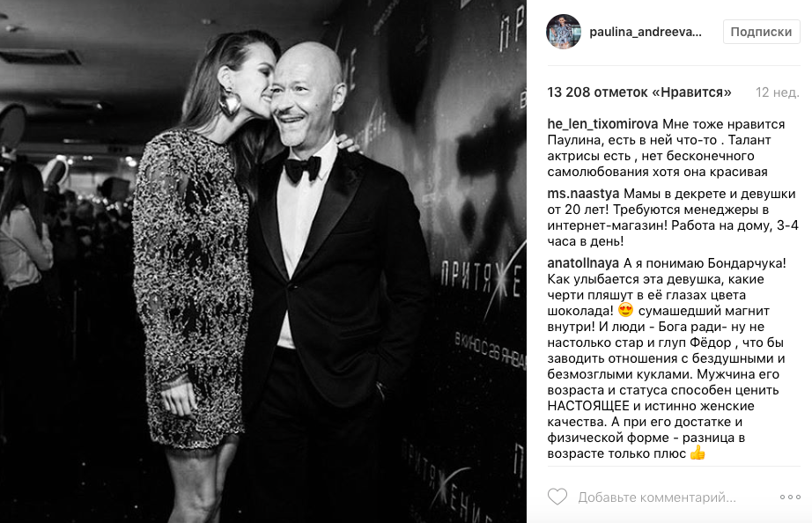The image size is (812, 523).
Task: Click ms.naastya's comment text about менеджеры
Action: (x=673, y=217)
